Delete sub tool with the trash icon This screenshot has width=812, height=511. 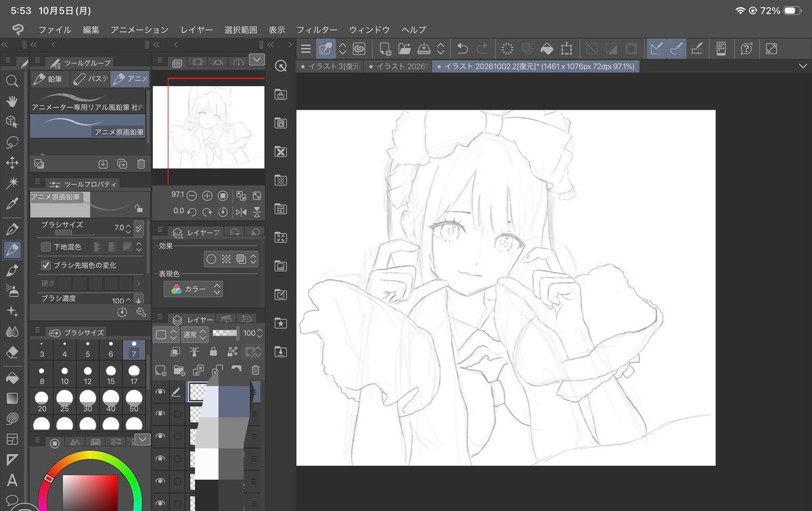pyautogui.click(x=141, y=163)
